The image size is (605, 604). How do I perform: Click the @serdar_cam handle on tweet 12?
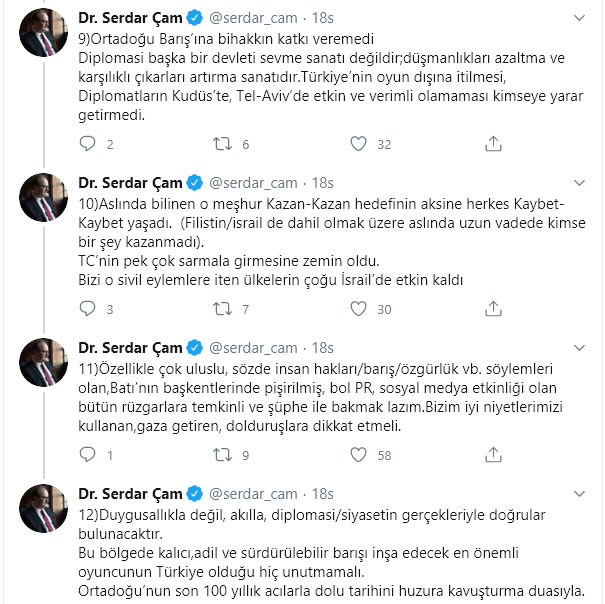point(253,494)
